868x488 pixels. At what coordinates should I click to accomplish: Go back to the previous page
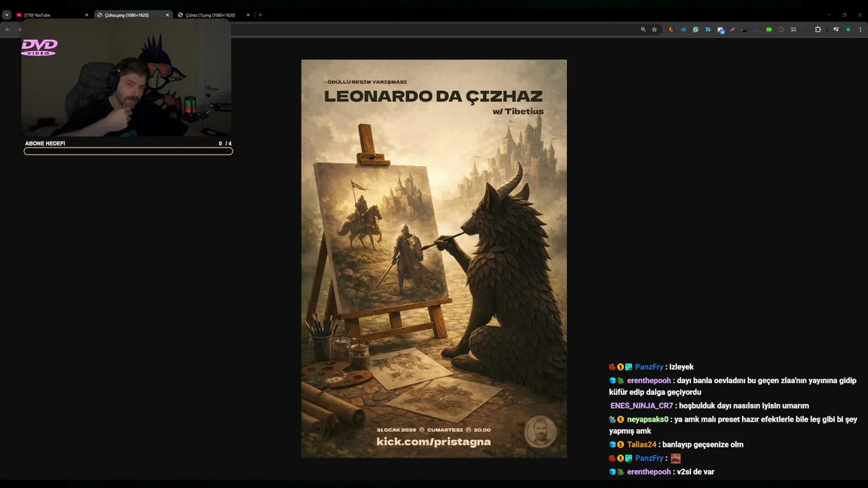(7, 29)
